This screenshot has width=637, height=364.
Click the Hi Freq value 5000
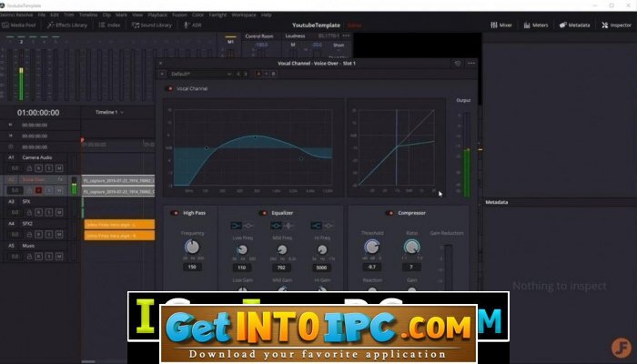(321, 268)
